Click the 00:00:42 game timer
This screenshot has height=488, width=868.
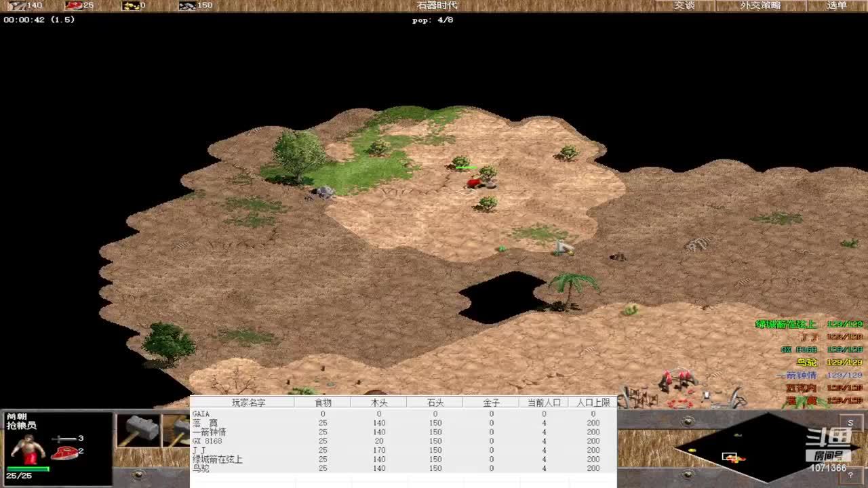pyautogui.click(x=24, y=20)
